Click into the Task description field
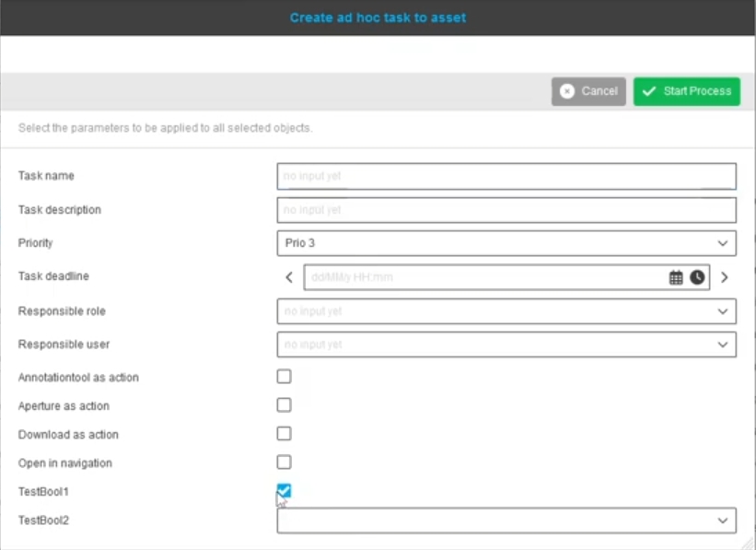The width and height of the screenshot is (756, 550). (x=506, y=210)
